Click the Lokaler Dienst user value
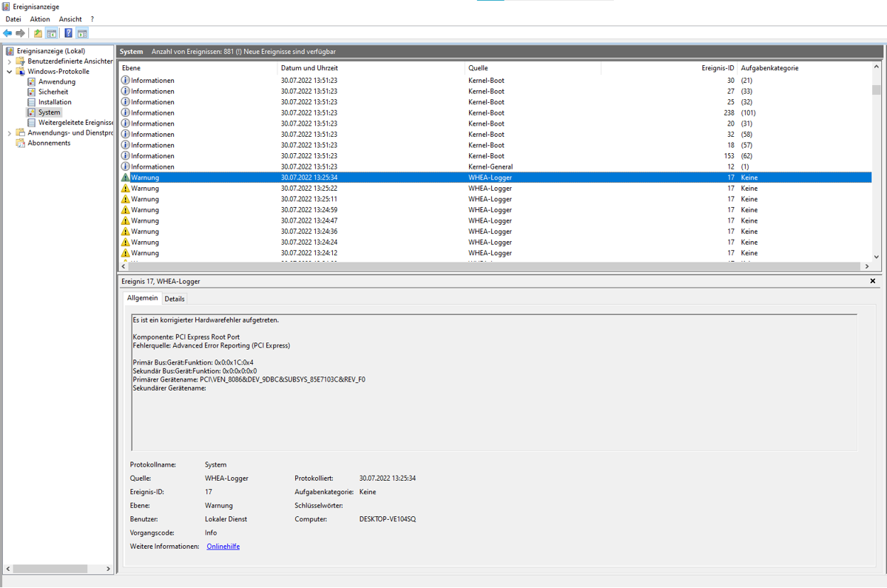The width and height of the screenshot is (887, 588). (226, 519)
